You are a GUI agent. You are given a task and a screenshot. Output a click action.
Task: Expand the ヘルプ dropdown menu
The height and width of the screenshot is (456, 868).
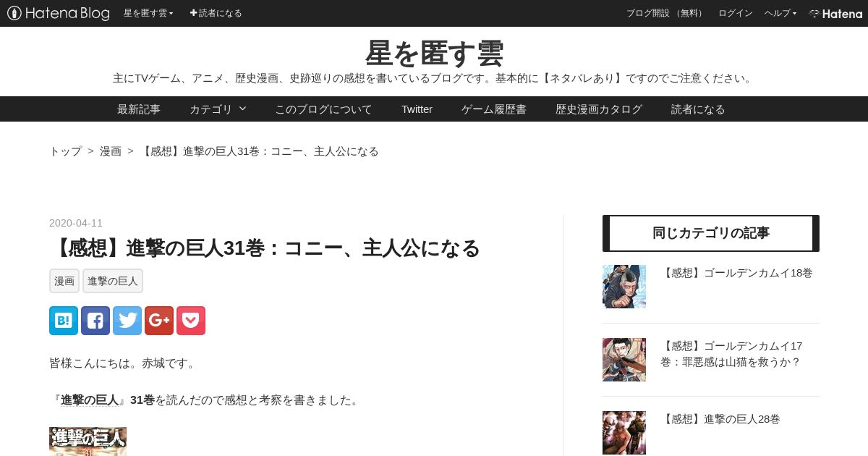point(780,13)
